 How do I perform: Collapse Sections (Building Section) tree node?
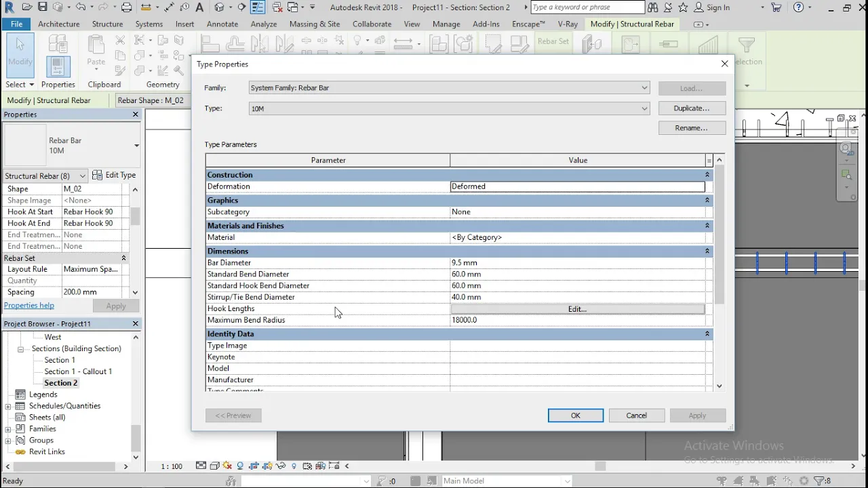20,349
